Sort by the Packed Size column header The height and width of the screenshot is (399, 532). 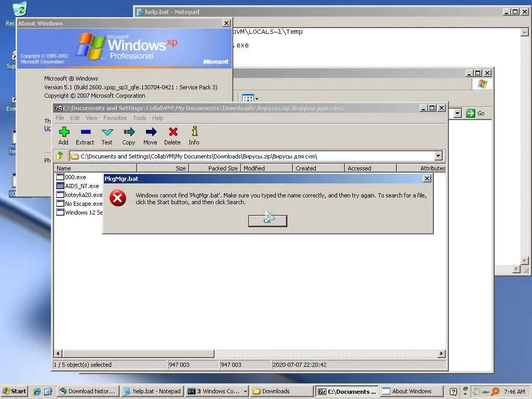[215, 168]
